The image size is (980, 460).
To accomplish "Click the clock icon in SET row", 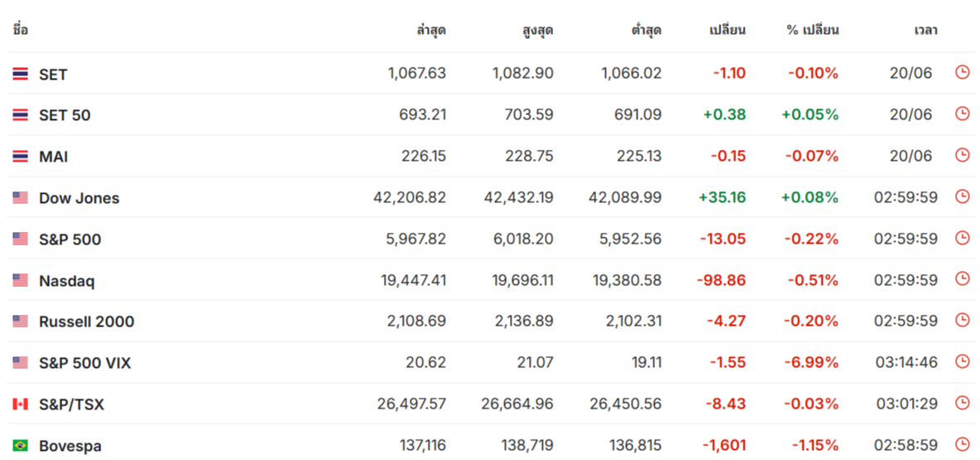I will pos(962,73).
